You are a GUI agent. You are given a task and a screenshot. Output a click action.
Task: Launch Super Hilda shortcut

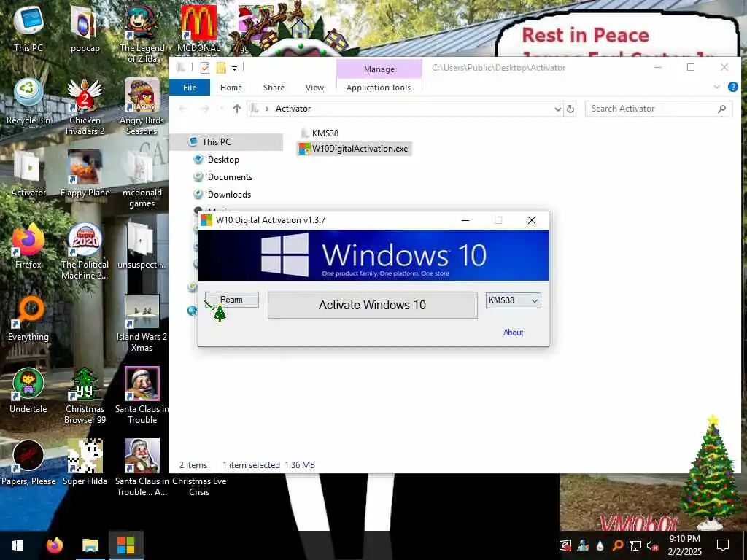pyautogui.click(x=85, y=463)
